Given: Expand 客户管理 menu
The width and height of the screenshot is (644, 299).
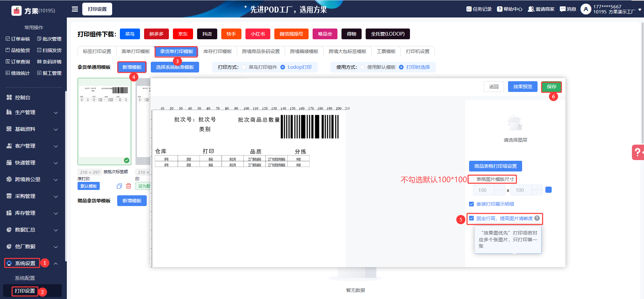Looking at the screenshot, I should pyautogui.click(x=32, y=146).
